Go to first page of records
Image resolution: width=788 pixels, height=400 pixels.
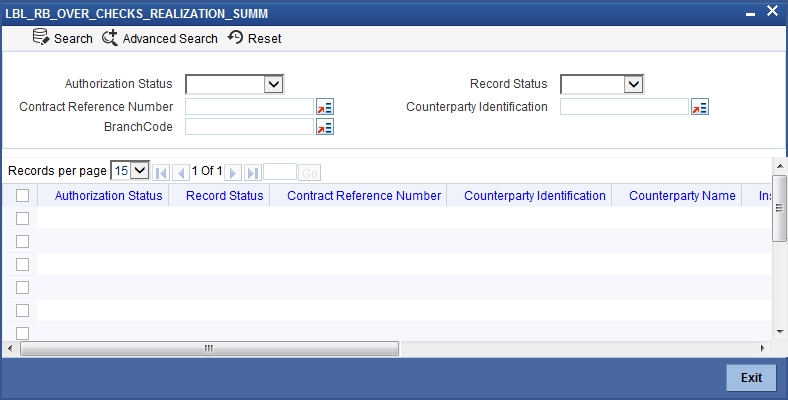[x=161, y=173]
